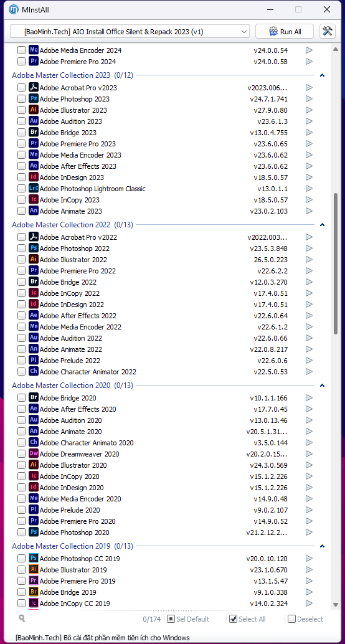This screenshot has width=345, height=644.
Task: Click the Character Animator 2022 Ch icon
Action: coord(34,372)
